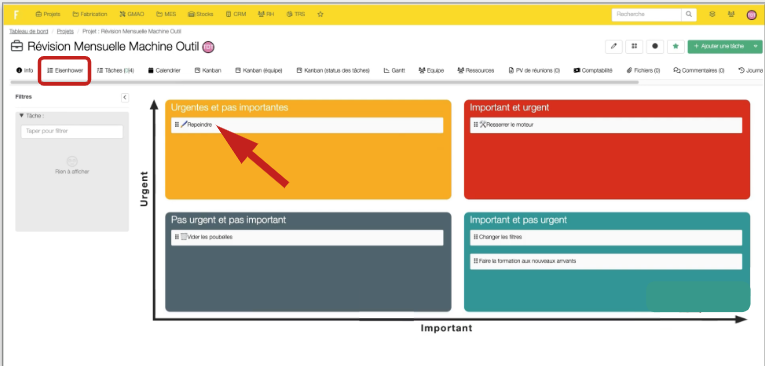Switch to Kanban (status des tâches) tab
Image resolution: width=765 pixels, height=366 pixels.
333,70
